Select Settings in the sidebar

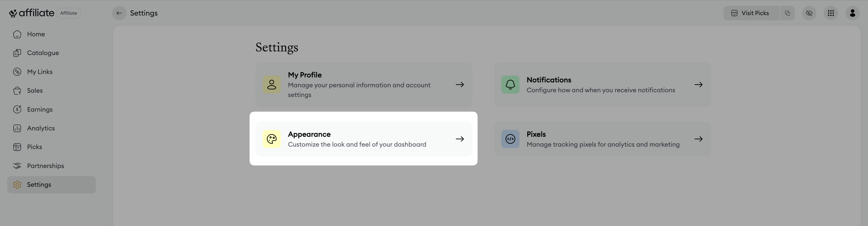click(39, 185)
